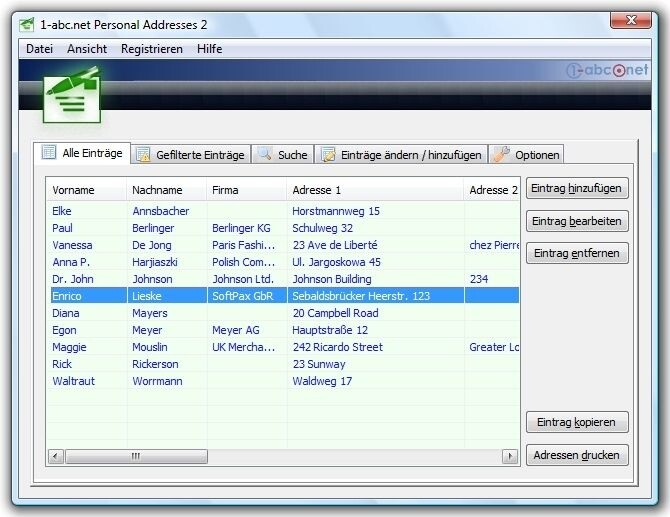Click the table icon on Alle Einträge tab
The height and width of the screenshot is (517, 670).
49,152
